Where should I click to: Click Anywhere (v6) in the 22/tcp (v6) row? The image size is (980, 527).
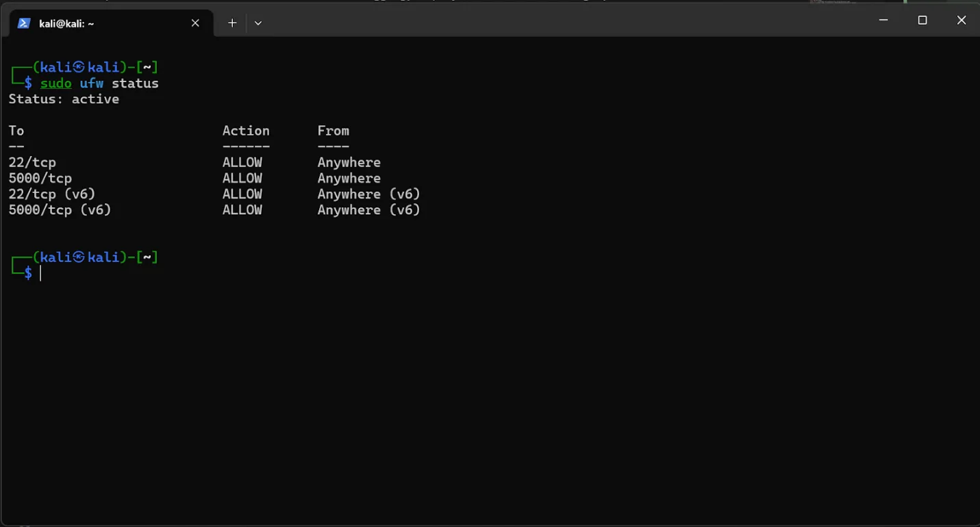(368, 194)
